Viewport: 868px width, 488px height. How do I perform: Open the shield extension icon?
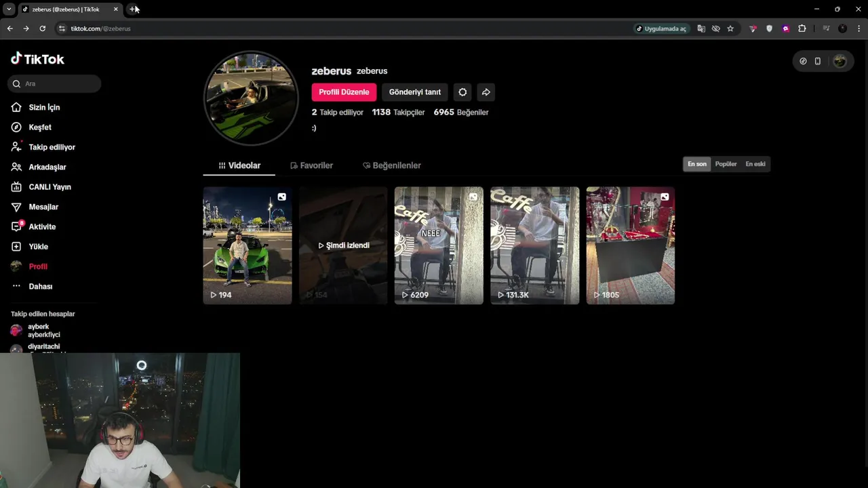tap(769, 28)
